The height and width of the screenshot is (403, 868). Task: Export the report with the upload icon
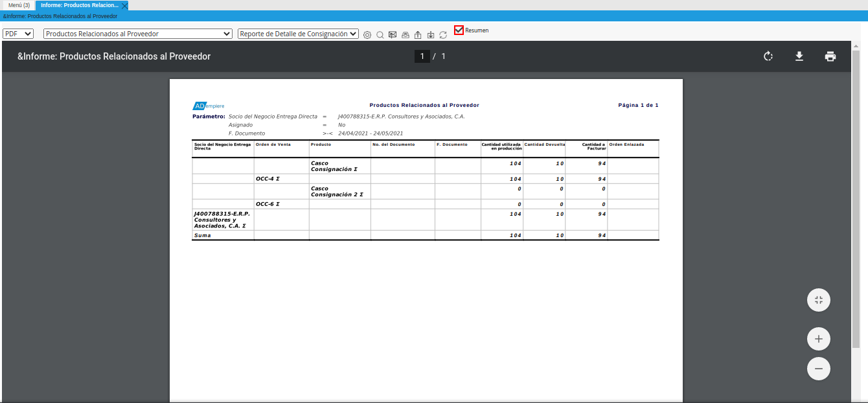pyautogui.click(x=418, y=34)
